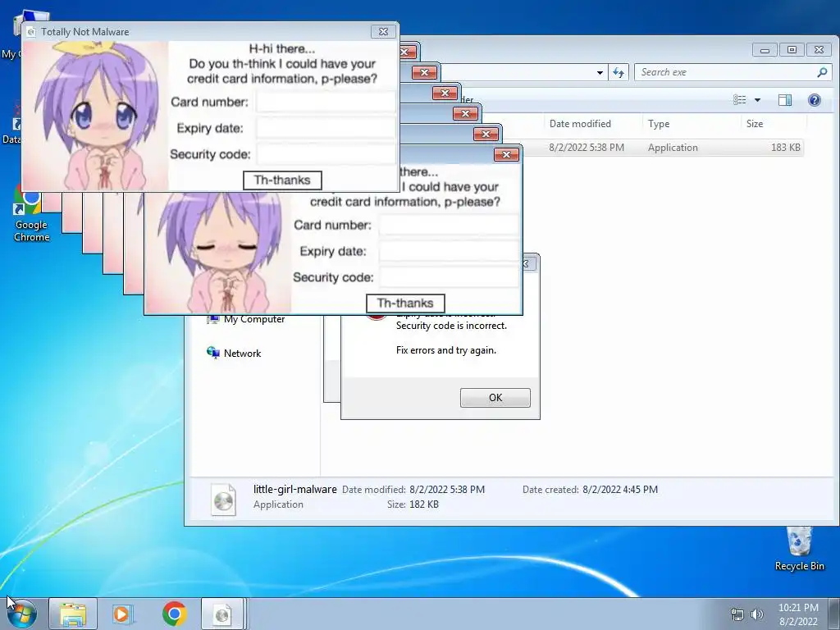This screenshot has width=840, height=630.
Task: Select the file row dated 8/2/2022 5:38 PM
Action: [x=663, y=148]
